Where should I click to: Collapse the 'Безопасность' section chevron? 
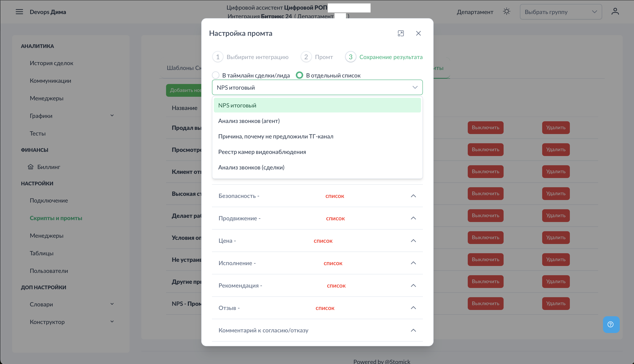coord(413,196)
